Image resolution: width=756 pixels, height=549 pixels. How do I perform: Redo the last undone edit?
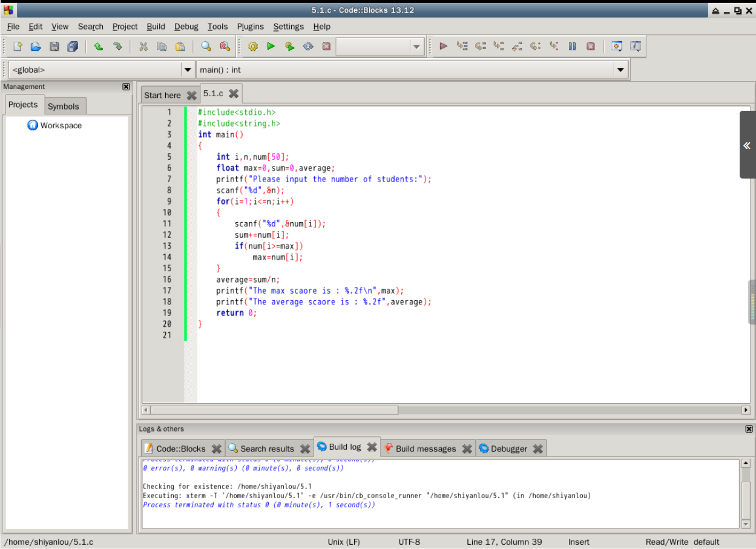117,46
